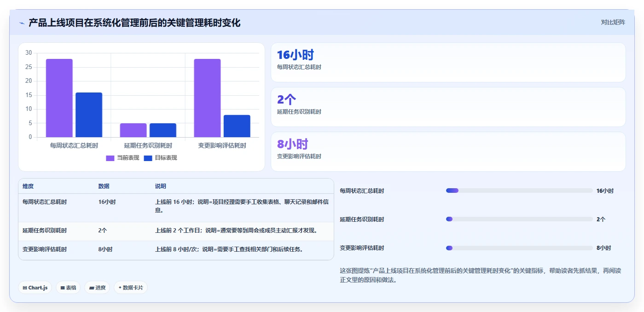Click the purple bar for 延期任务识别耗时
Screen dimensions: 644x312
click(133, 130)
